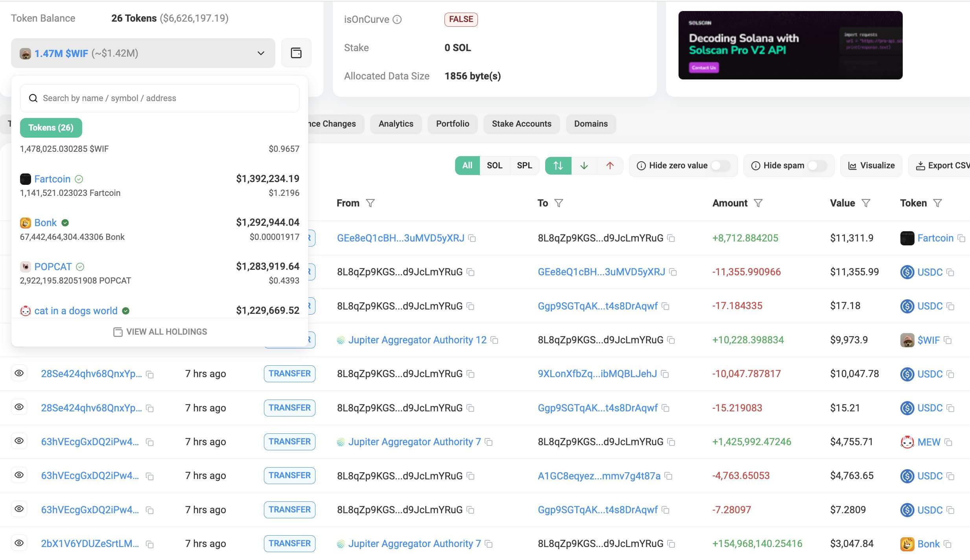Click the ascending sort arrow
970x560 pixels.
click(x=610, y=165)
